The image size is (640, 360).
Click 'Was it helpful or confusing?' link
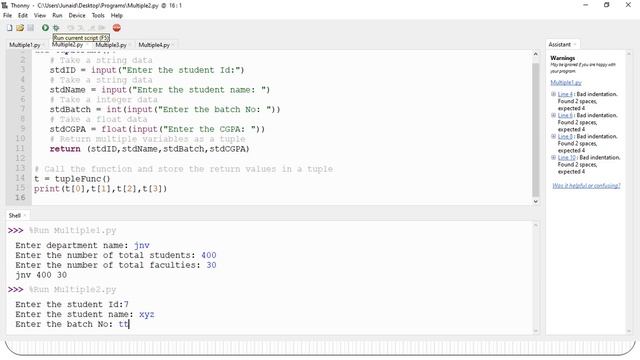[586, 186]
